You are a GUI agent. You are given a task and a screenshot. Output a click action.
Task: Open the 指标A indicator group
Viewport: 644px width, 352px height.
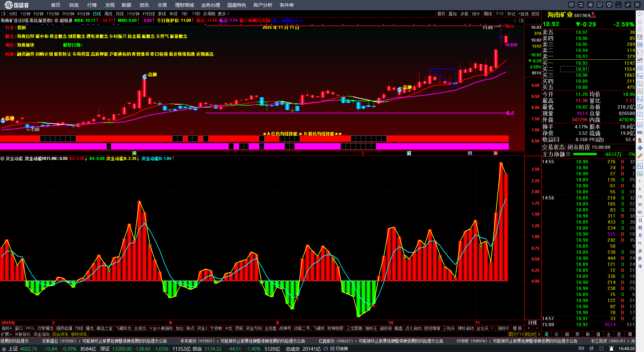point(7,328)
